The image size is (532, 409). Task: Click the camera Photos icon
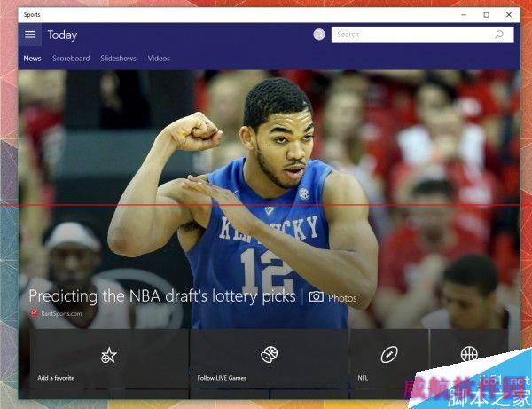pos(317,296)
